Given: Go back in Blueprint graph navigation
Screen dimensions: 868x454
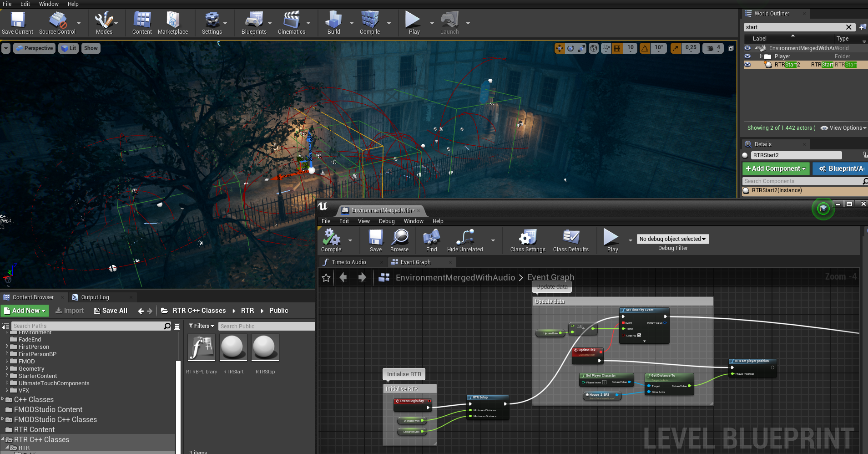Looking at the screenshot, I should [343, 277].
